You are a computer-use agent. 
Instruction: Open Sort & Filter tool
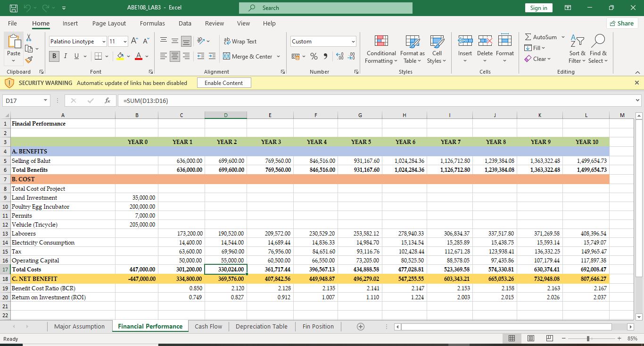click(x=577, y=42)
